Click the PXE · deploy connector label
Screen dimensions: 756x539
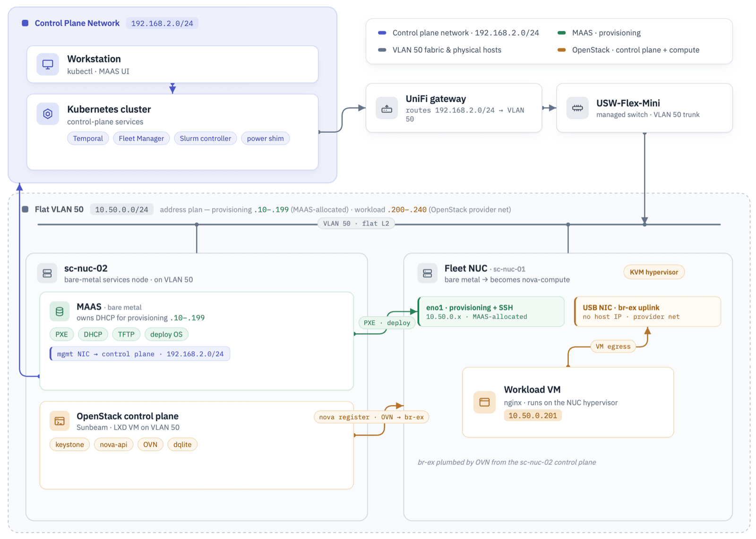coord(387,323)
